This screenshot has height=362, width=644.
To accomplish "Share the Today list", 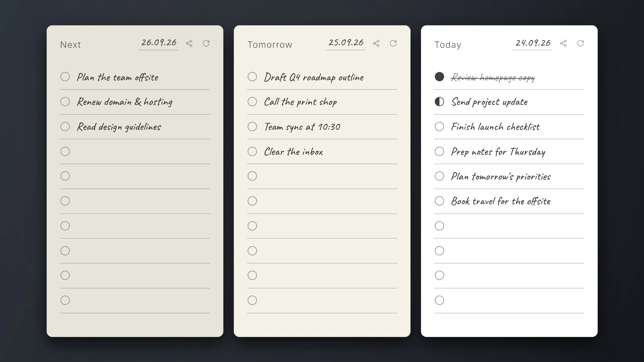I will 563,43.
